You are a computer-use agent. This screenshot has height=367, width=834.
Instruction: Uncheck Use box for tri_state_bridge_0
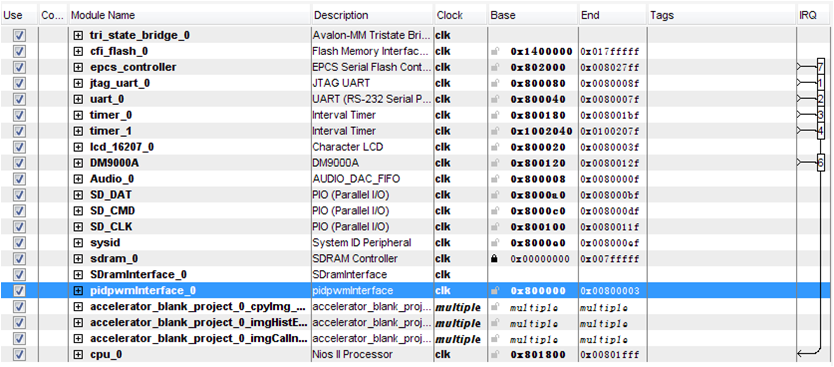19,36
